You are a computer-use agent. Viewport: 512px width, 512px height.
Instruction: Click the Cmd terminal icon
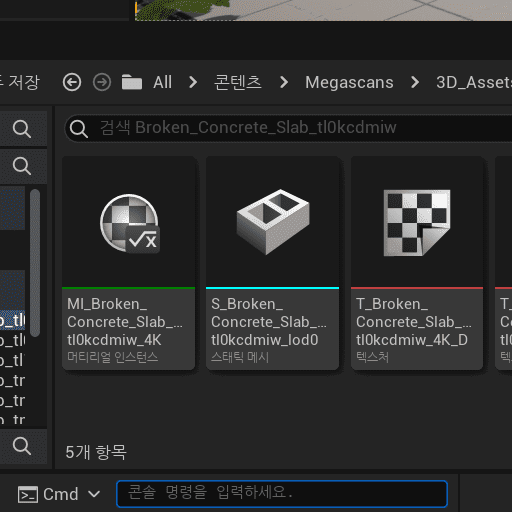point(28,494)
